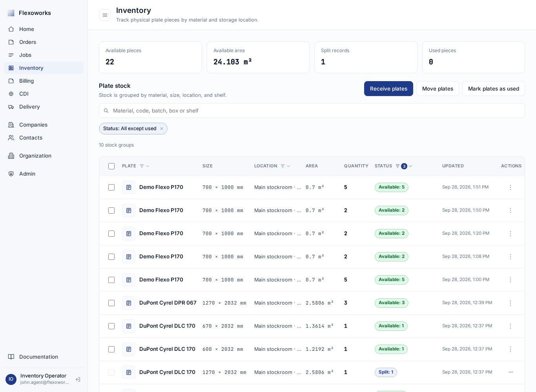Click plate icon of row updated 1:00 PM
Image resolution: width=536 pixels, height=392 pixels.
click(x=129, y=280)
